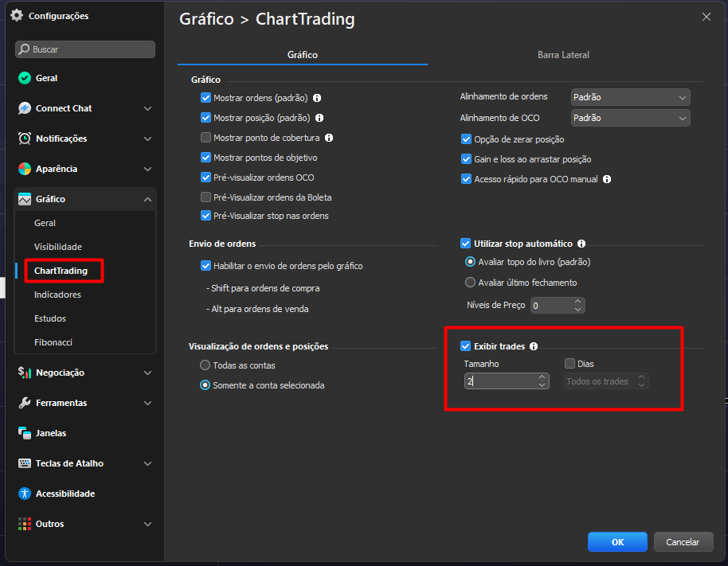This screenshot has height=566, width=728.
Task: Click the Cancelar button
Action: 683,542
